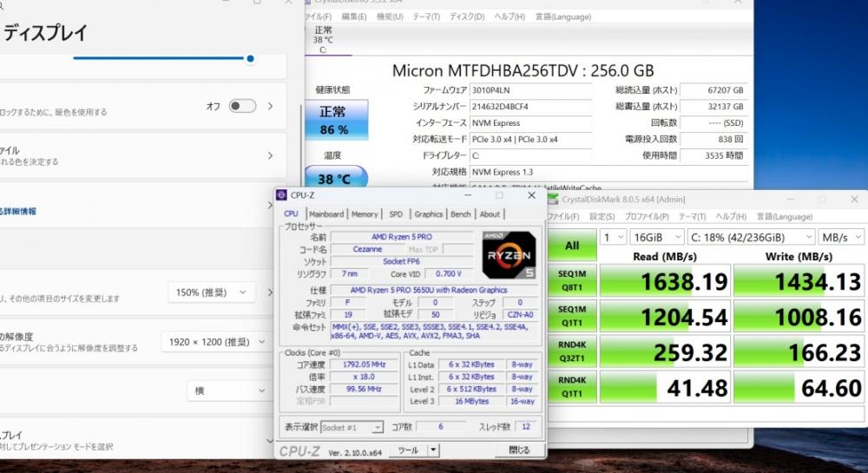Click the 64.60 write result
Screen dimensions: 868x473
[x=799, y=388]
